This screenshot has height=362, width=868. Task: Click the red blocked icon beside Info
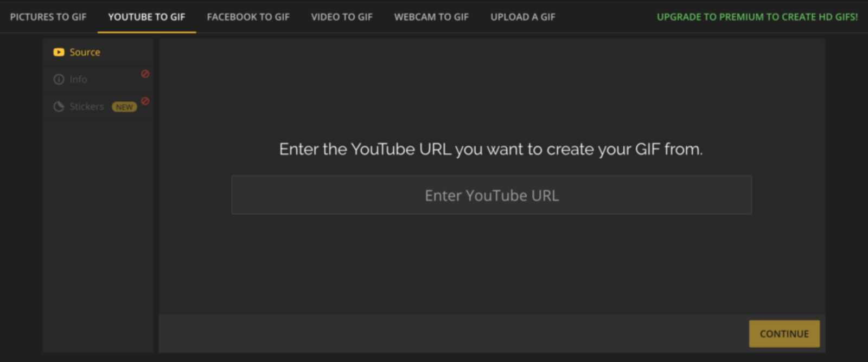(145, 74)
